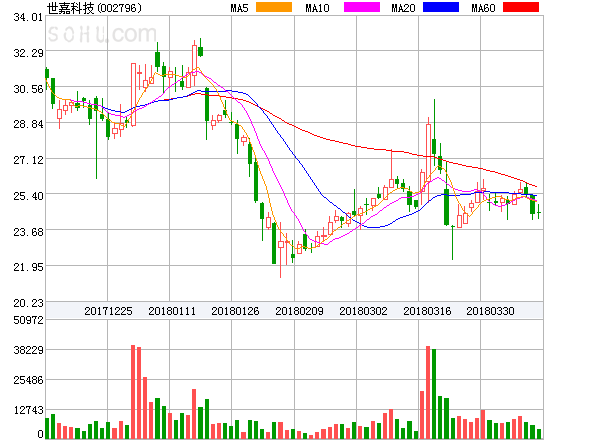Click the 20180209 date label
The image size is (600, 440).
(299, 311)
